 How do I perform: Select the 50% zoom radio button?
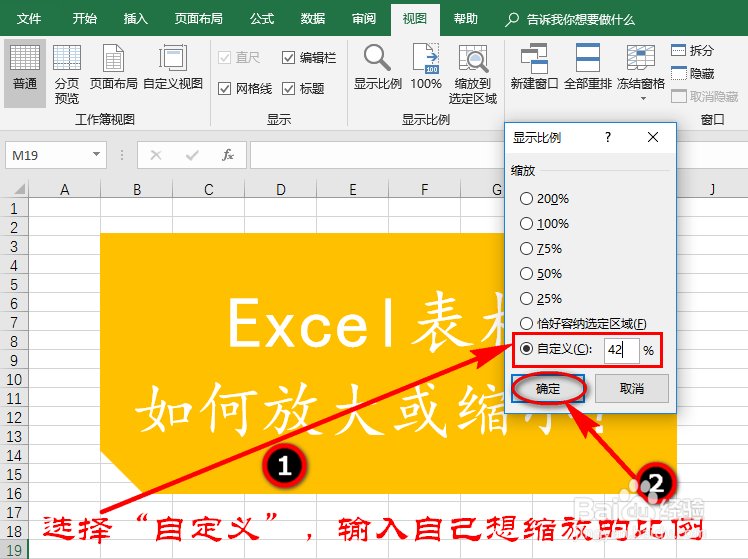point(526,273)
